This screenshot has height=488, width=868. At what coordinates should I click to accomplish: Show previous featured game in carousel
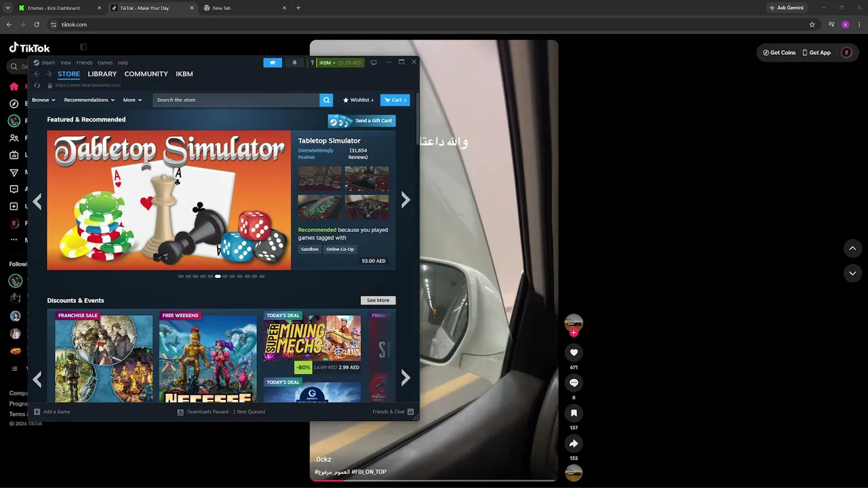pos(37,201)
